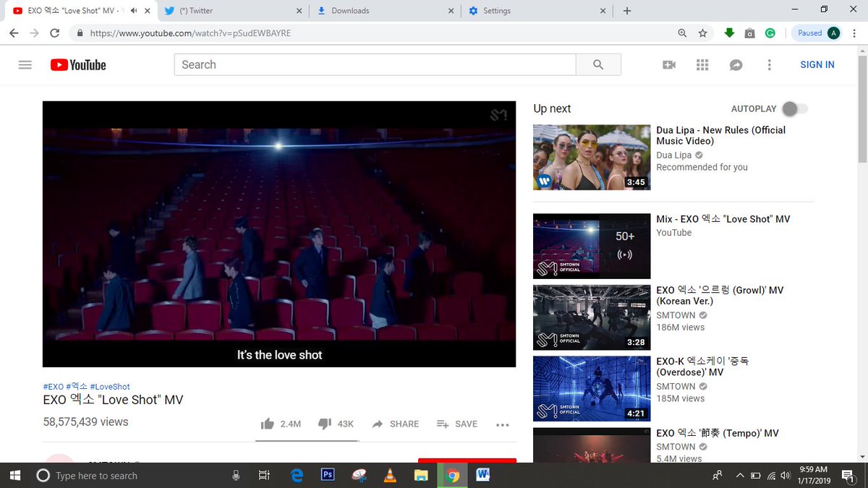Open Dua Lipa New Rules title

pos(721,136)
